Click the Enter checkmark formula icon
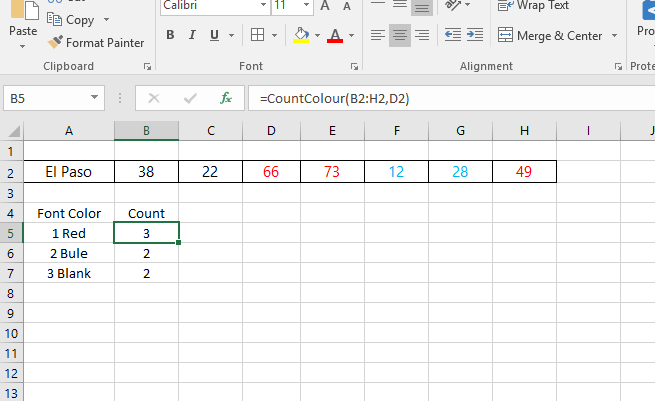Image resolution: width=655 pixels, height=401 pixels. [190, 98]
